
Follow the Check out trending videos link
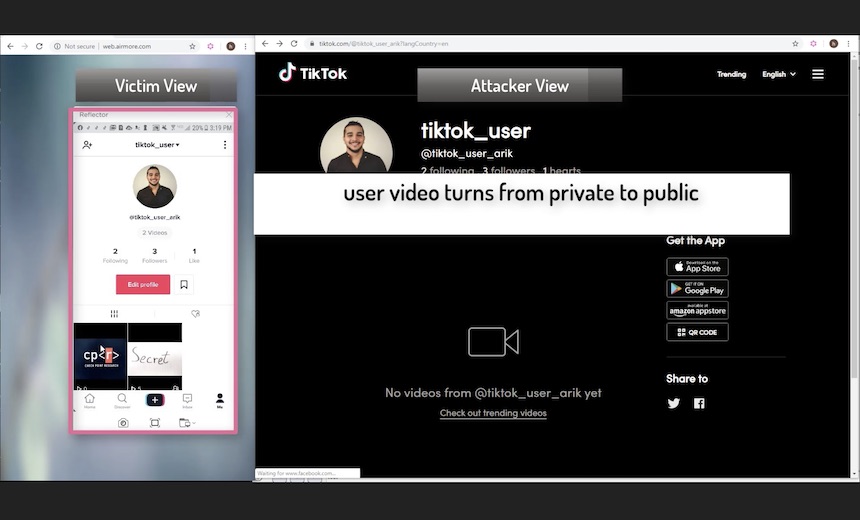tap(493, 413)
